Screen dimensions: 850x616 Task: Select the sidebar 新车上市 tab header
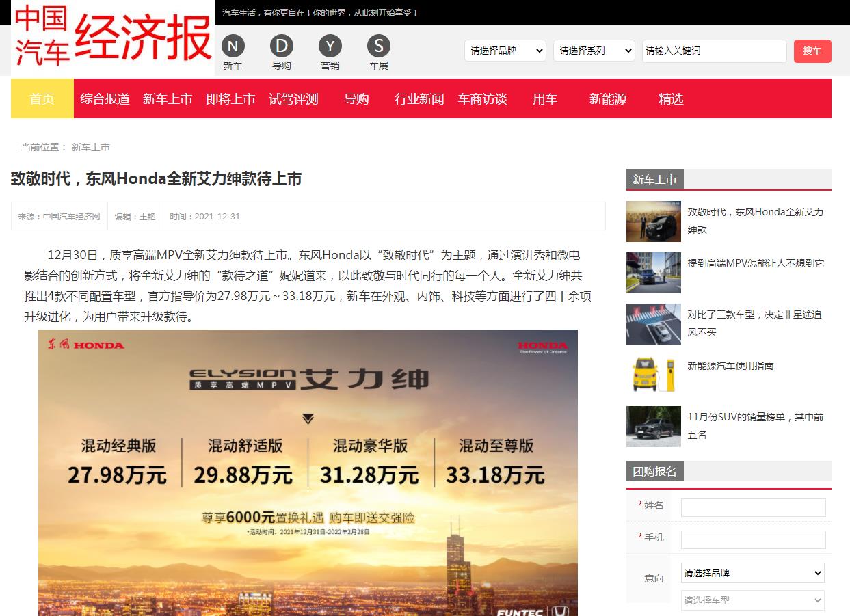654,179
